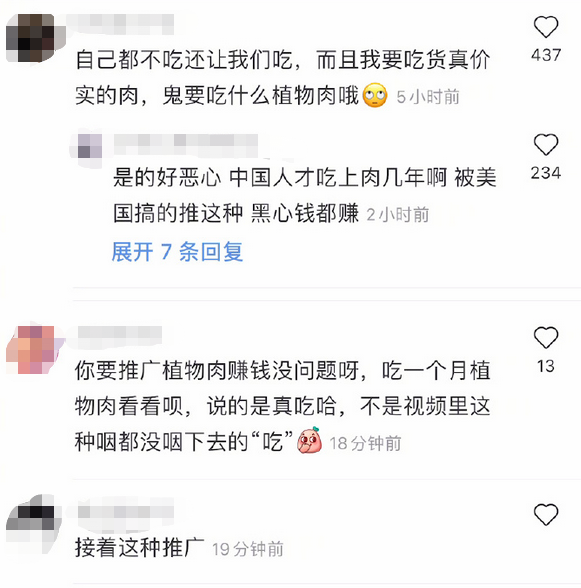The image size is (581, 588).
Task: Tap the heart above the 234 count
Action: (x=546, y=144)
